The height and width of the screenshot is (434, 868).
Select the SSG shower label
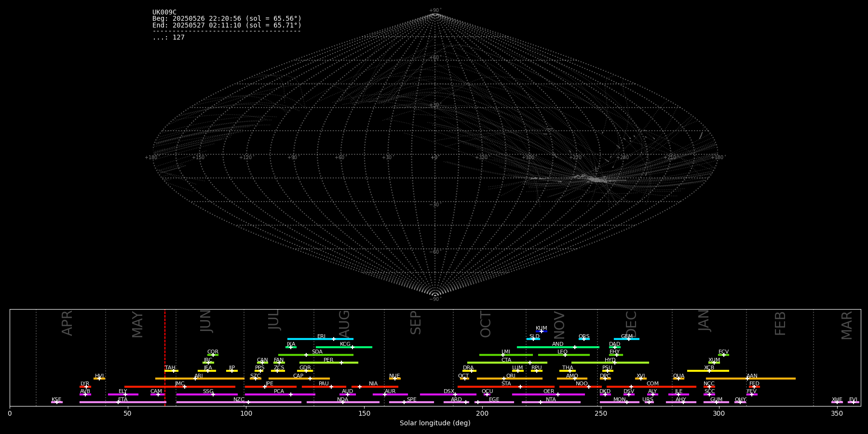(208, 392)
